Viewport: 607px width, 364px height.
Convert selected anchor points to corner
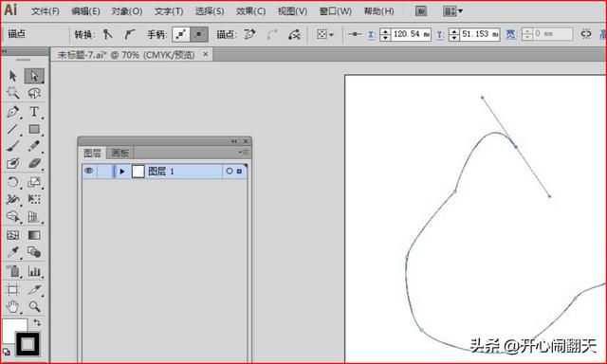(107, 34)
